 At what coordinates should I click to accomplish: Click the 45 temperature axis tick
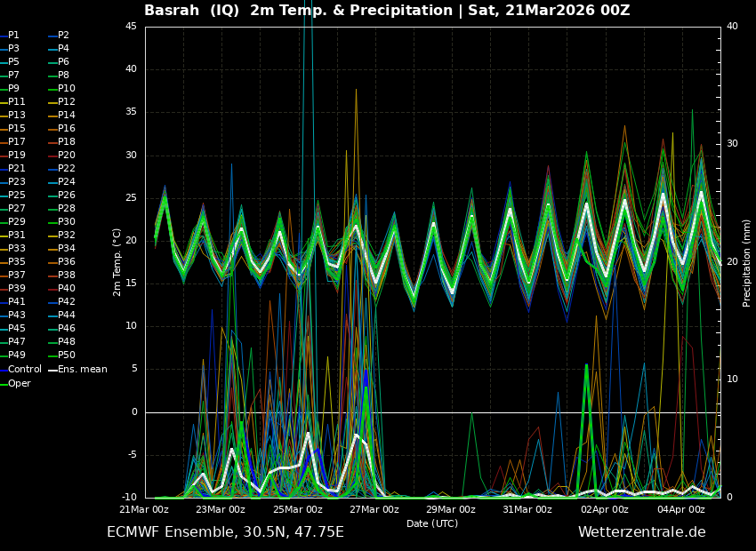coord(131,27)
